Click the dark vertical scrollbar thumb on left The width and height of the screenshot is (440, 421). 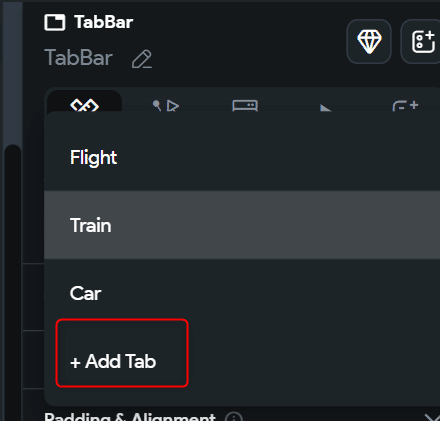point(13,283)
